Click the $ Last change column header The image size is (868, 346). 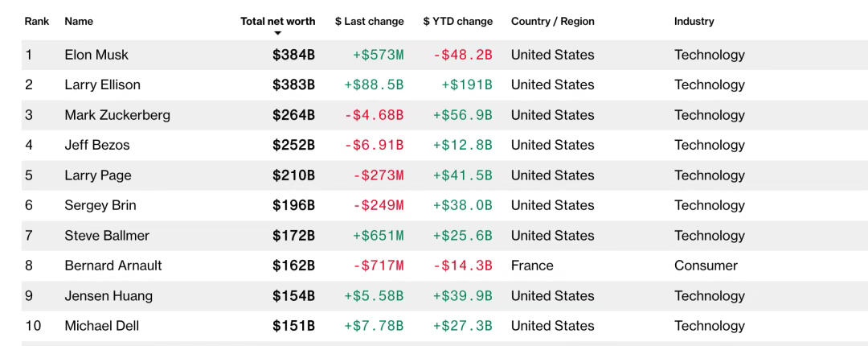(x=369, y=21)
